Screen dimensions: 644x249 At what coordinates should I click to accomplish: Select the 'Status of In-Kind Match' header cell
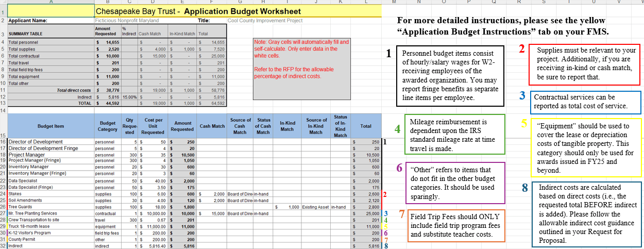point(341,126)
